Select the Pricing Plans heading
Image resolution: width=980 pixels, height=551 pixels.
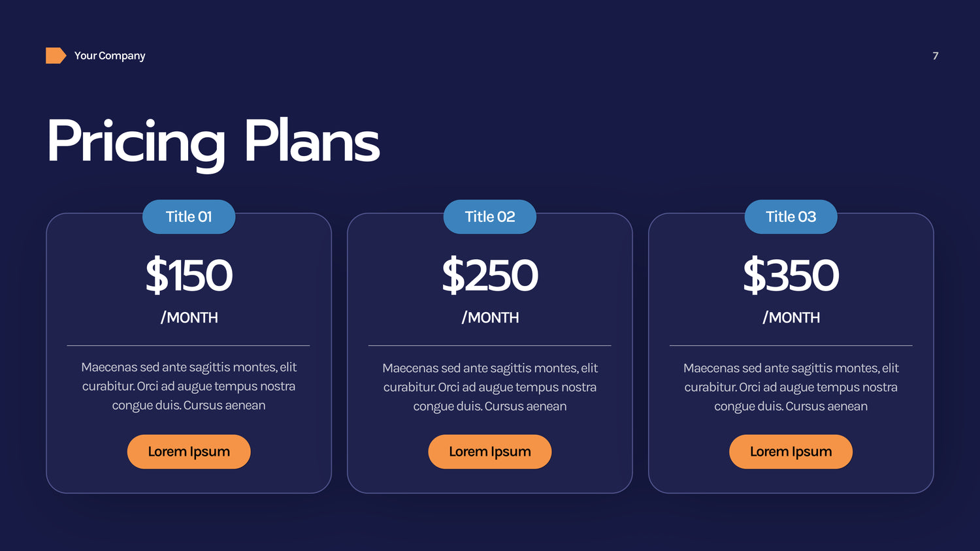click(213, 142)
